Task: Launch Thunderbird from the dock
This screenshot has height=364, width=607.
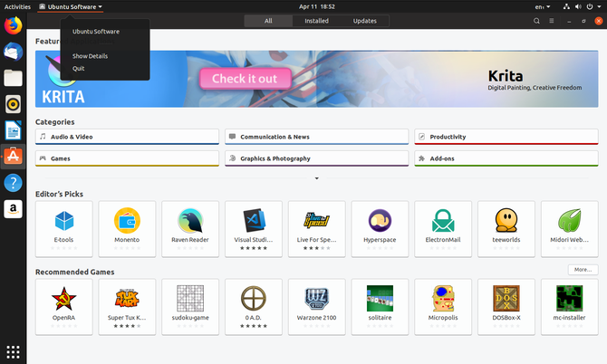Action: [x=14, y=52]
